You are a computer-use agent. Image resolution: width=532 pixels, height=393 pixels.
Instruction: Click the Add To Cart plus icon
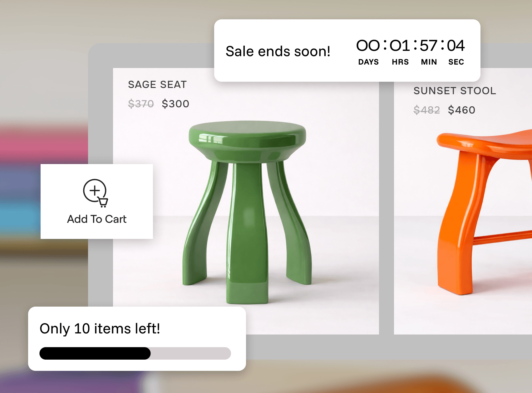(x=96, y=193)
